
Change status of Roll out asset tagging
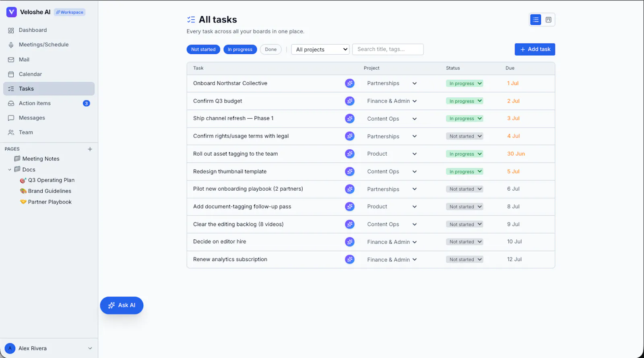(x=464, y=154)
